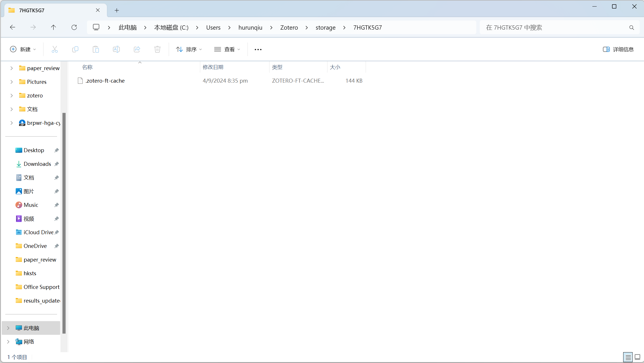Click the Cut scissors icon

(x=54, y=50)
